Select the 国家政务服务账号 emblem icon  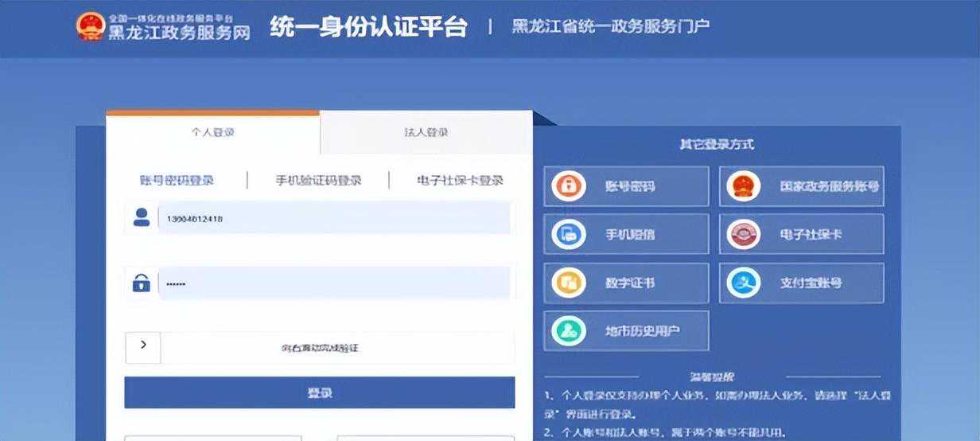tap(744, 186)
